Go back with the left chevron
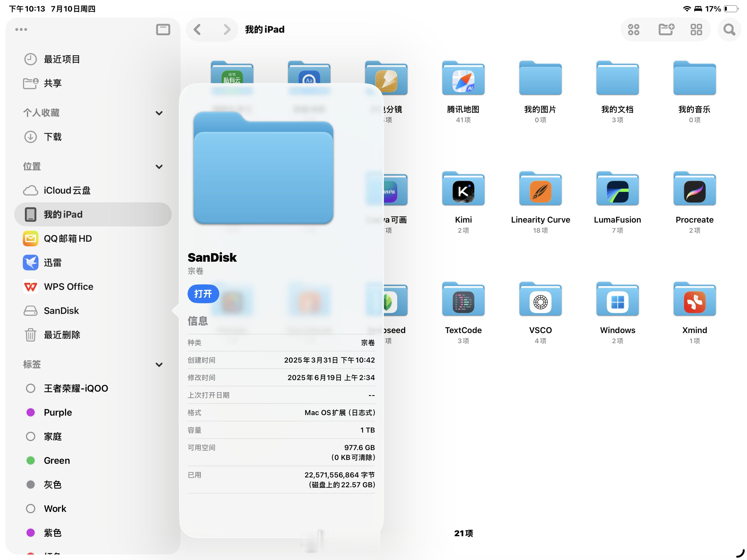This screenshot has height=560, width=747. [198, 29]
